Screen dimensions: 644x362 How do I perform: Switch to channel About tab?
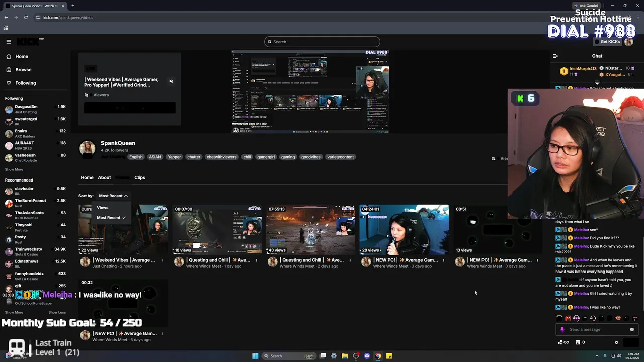(104, 177)
